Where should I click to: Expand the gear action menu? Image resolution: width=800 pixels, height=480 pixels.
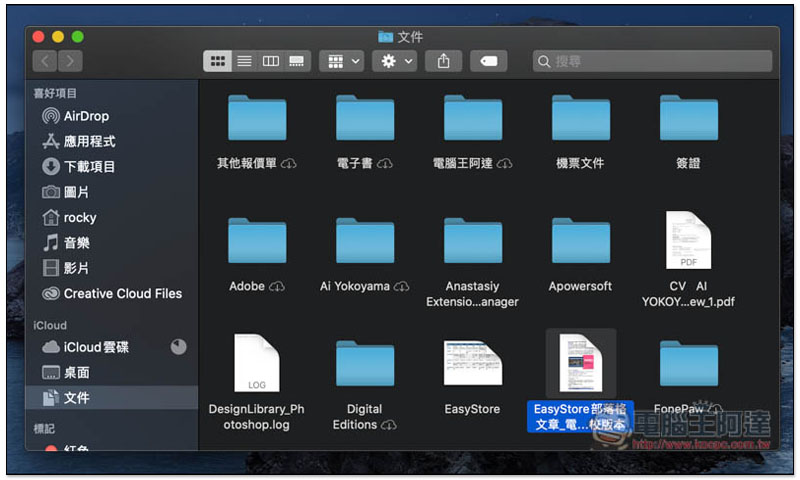[x=396, y=61]
